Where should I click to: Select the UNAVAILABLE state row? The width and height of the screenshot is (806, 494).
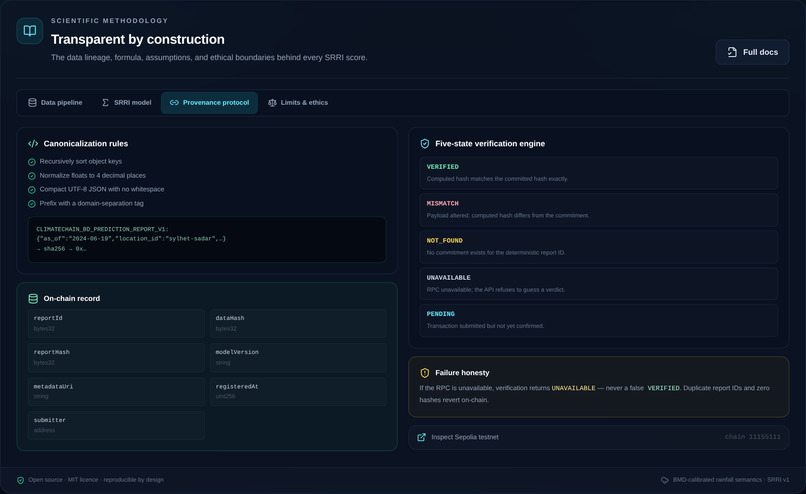tap(598, 284)
